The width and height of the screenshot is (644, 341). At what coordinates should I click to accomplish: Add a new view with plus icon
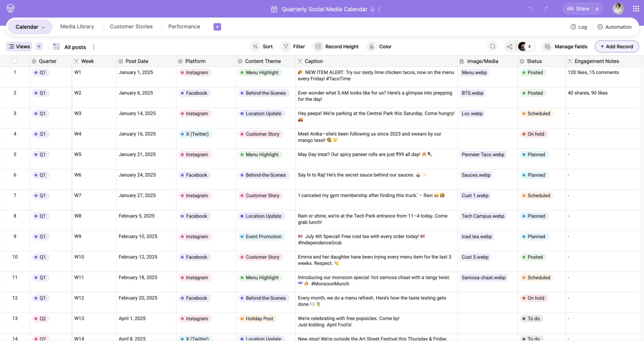[x=39, y=46]
